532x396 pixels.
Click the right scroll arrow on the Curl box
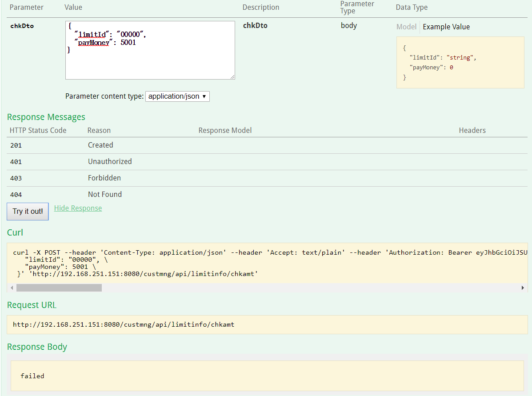tap(522, 288)
